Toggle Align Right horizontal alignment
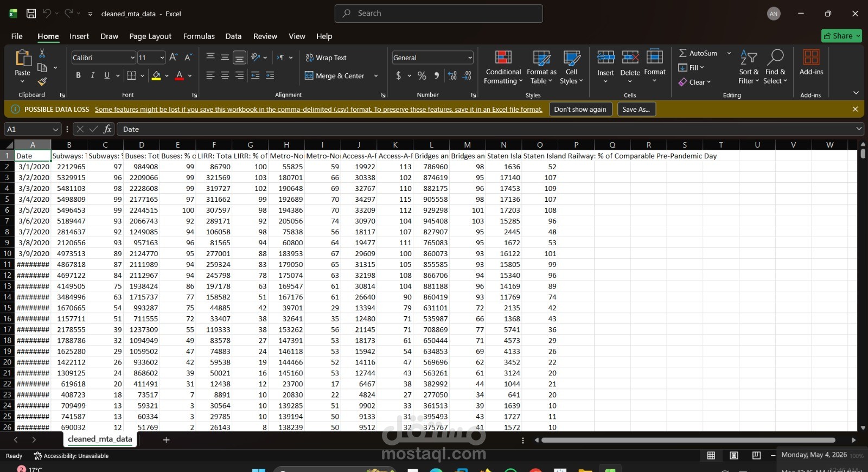The height and width of the screenshot is (472, 868). click(239, 76)
